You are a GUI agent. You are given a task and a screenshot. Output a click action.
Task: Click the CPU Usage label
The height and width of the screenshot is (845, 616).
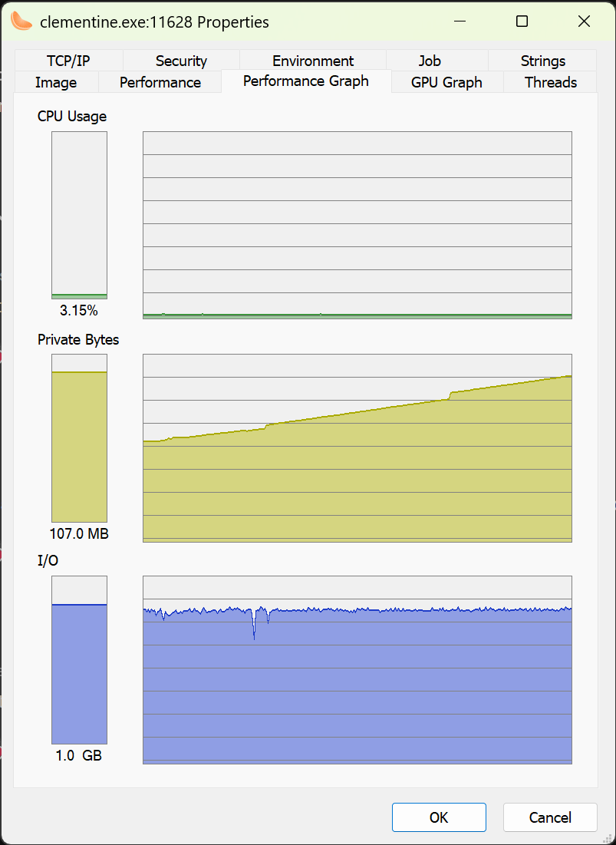click(72, 117)
